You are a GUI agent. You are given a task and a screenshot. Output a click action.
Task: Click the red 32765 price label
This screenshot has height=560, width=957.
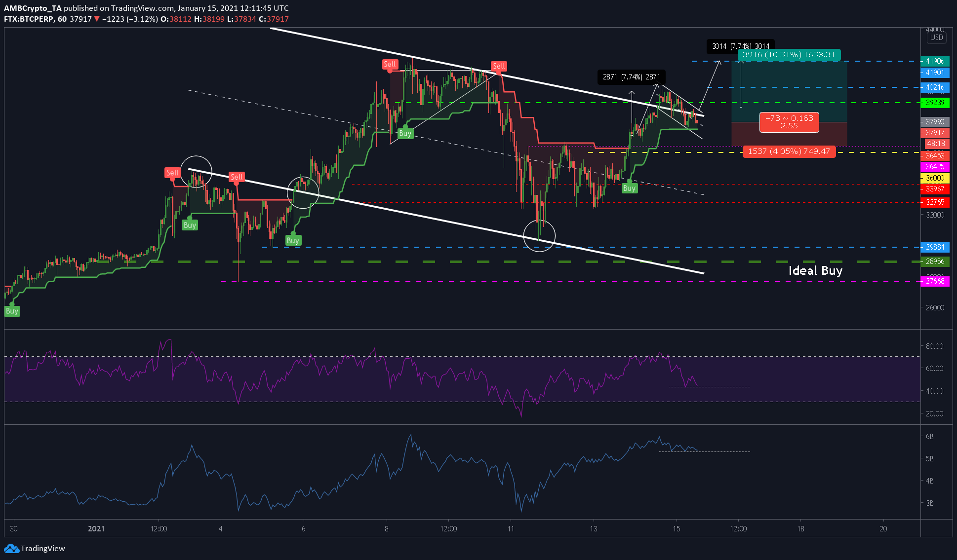(x=935, y=202)
